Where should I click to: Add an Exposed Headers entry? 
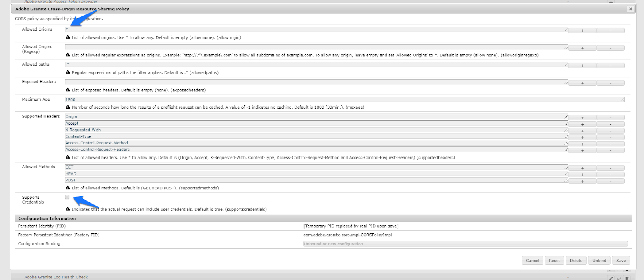[582, 83]
